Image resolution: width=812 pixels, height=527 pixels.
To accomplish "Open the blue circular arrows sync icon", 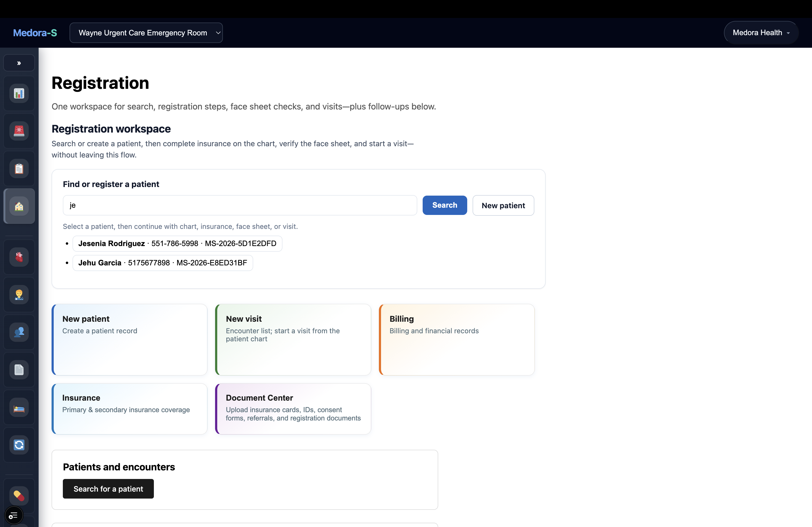I will coord(19,445).
